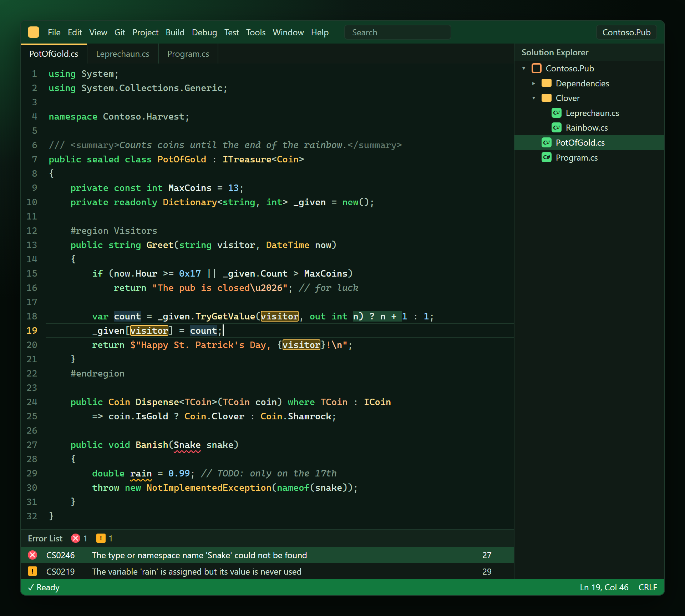The width and height of the screenshot is (685, 616).
Task: Click the rain variable with warning squiggle
Action: coord(141,474)
